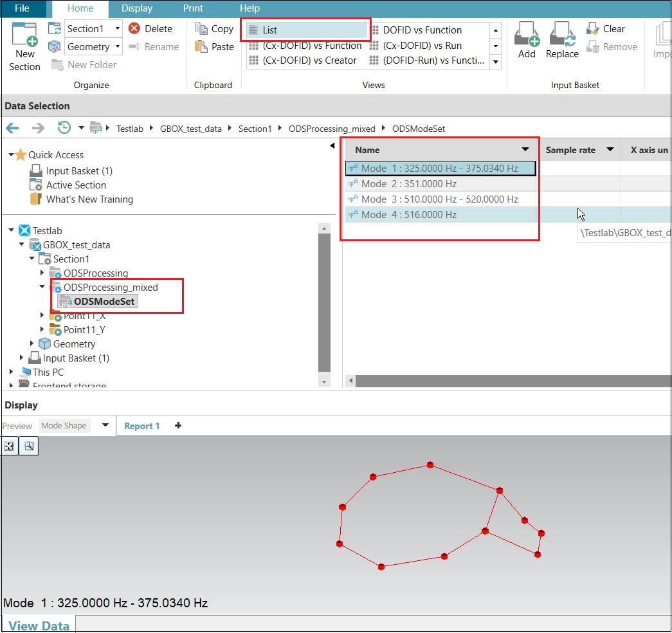Switch to the Display ribbon tab

pyautogui.click(x=136, y=8)
